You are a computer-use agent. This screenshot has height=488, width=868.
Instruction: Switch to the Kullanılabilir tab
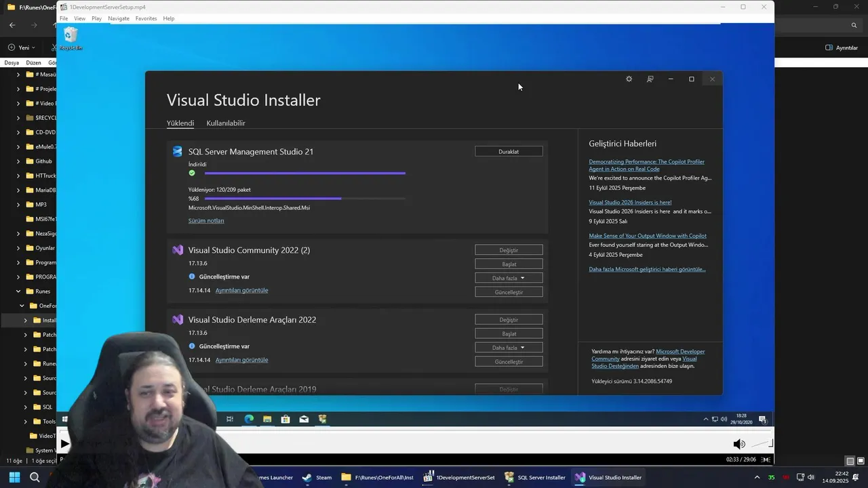tap(226, 123)
